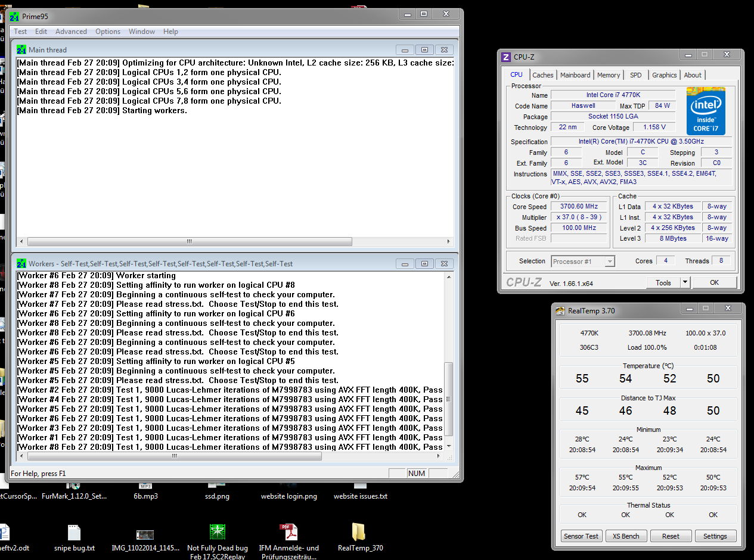Select the website login.png desktop file
The width and height of the screenshot is (754, 560).
coord(288,491)
